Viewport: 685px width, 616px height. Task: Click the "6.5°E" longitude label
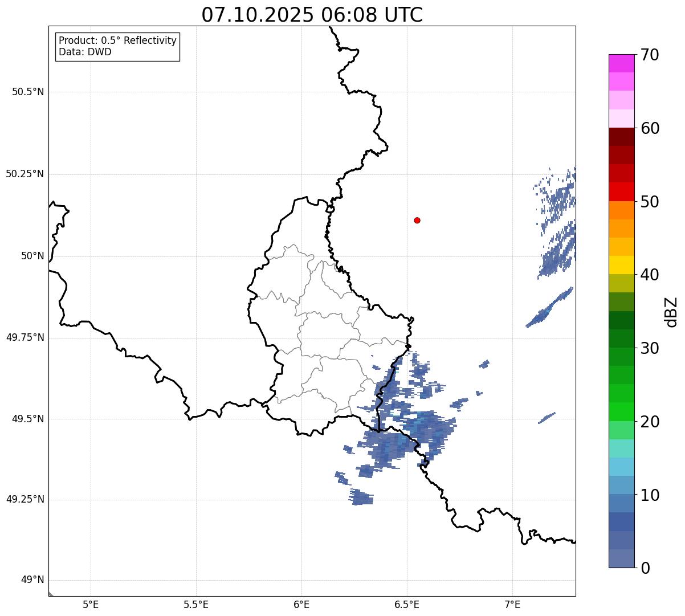pos(407,604)
